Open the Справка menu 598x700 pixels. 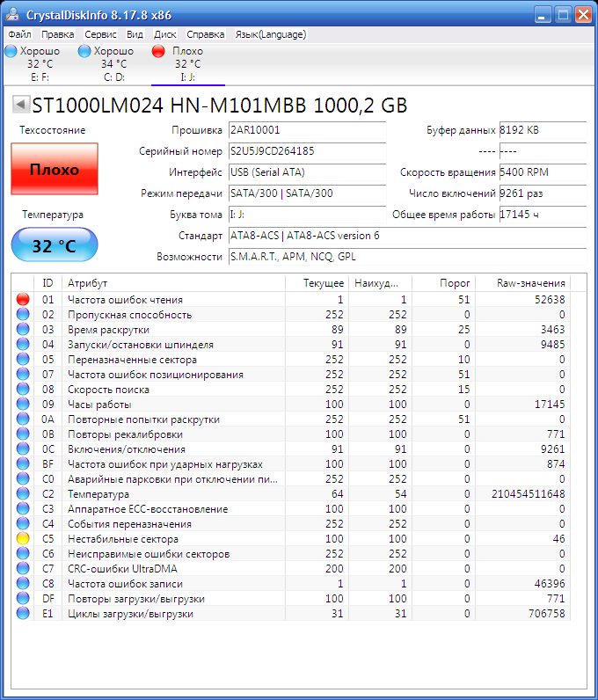(x=206, y=34)
